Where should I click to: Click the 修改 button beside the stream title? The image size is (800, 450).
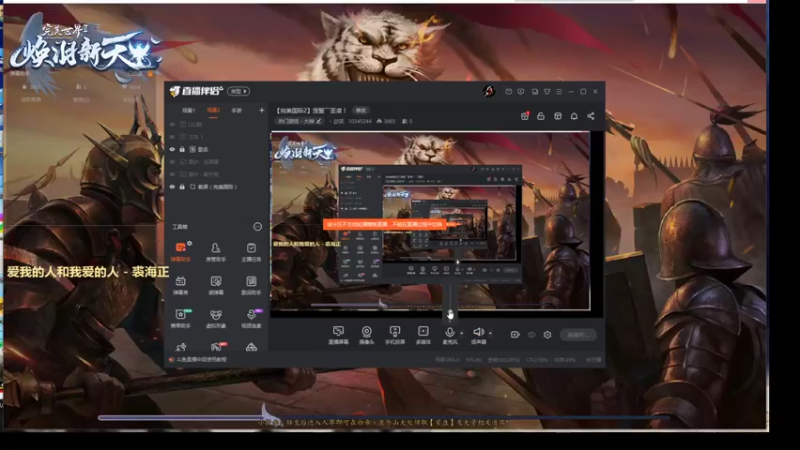pyautogui.click(x=361, y=110)
